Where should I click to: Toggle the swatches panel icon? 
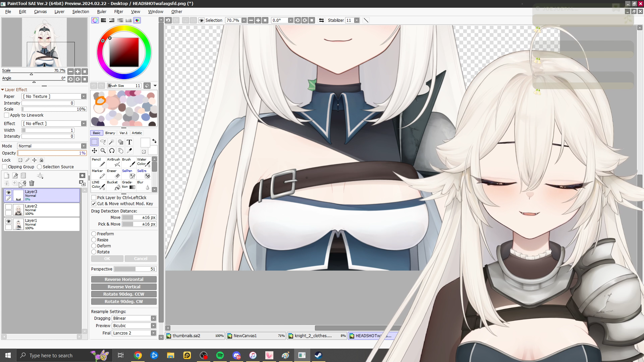point(128,20)
